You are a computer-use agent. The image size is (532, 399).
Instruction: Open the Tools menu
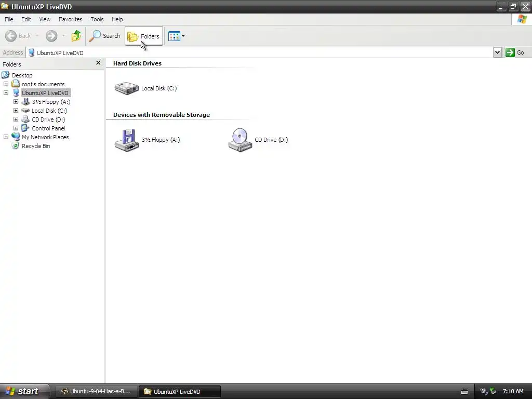point(97,19)
